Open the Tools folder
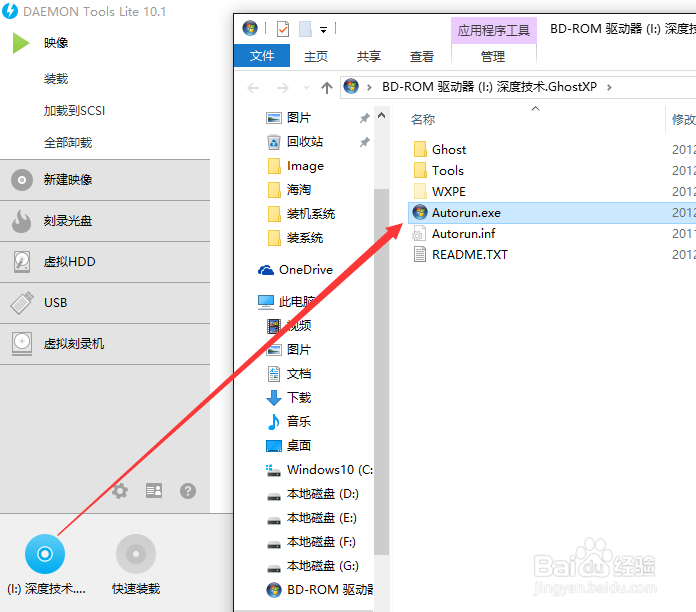Viewport: 696px width, 612px height. [x=439, y=170]
